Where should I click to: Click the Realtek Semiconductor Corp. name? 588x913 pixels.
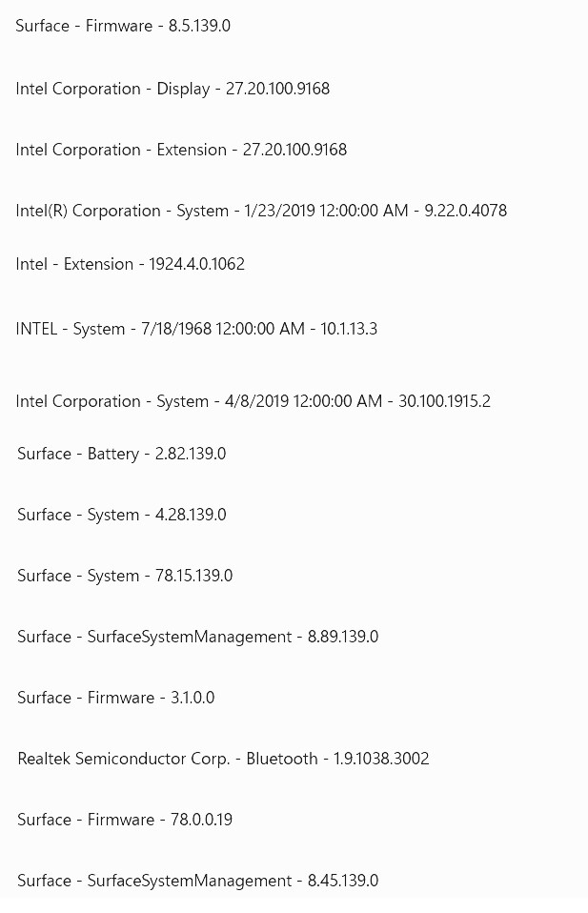tap(124, 759)
